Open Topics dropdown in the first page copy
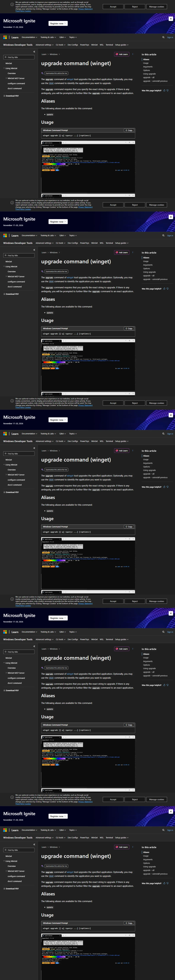The image size is (175, 980). tap(73, 37)
